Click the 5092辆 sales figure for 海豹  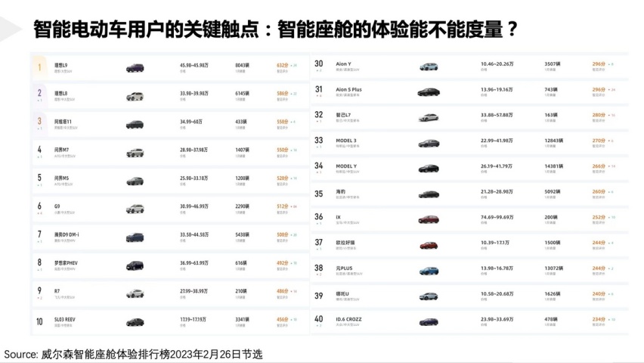point(553,191)
